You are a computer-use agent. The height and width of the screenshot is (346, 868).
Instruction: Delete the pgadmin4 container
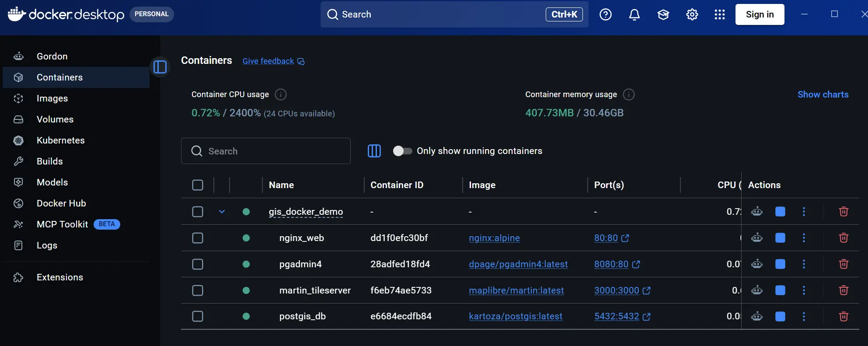844,264
